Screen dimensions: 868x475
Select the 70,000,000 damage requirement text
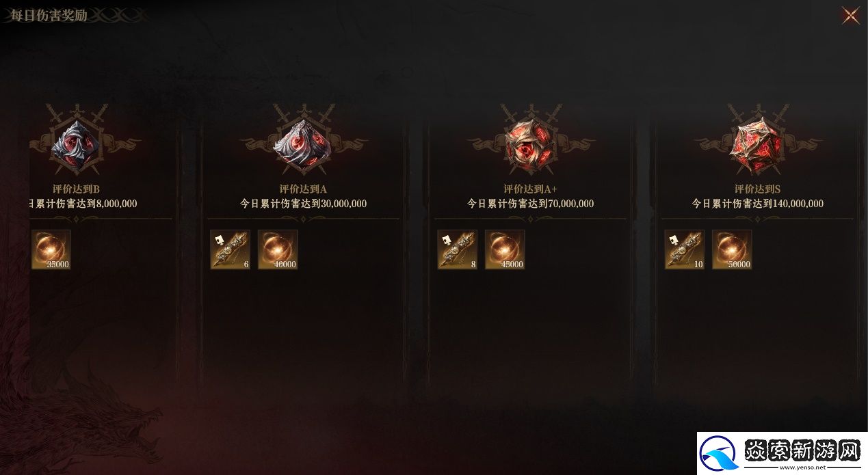pyautogui.click(x=531, y=204)
